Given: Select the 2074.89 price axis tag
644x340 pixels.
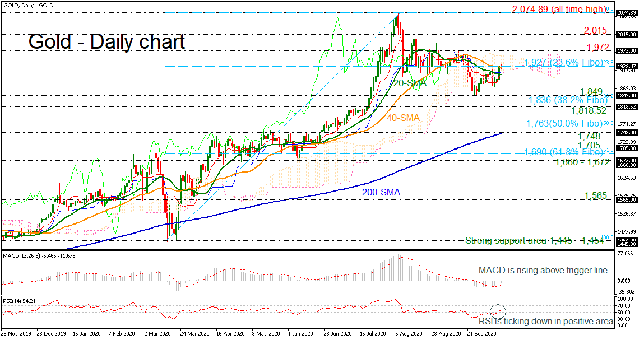Looking at the screenshot, I should pos(627,13).
